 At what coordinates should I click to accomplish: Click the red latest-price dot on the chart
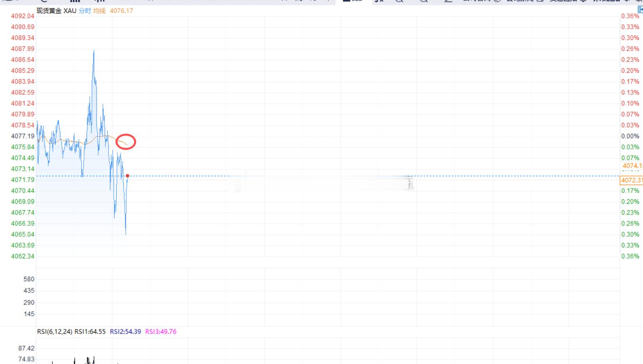pyautogui.click(x=128, y=176)
